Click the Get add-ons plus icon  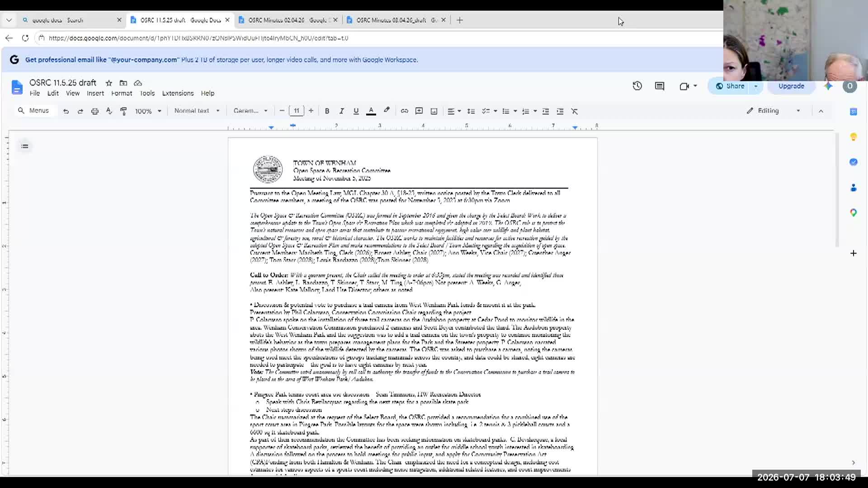pyautogui.click(x=854, y=253)
